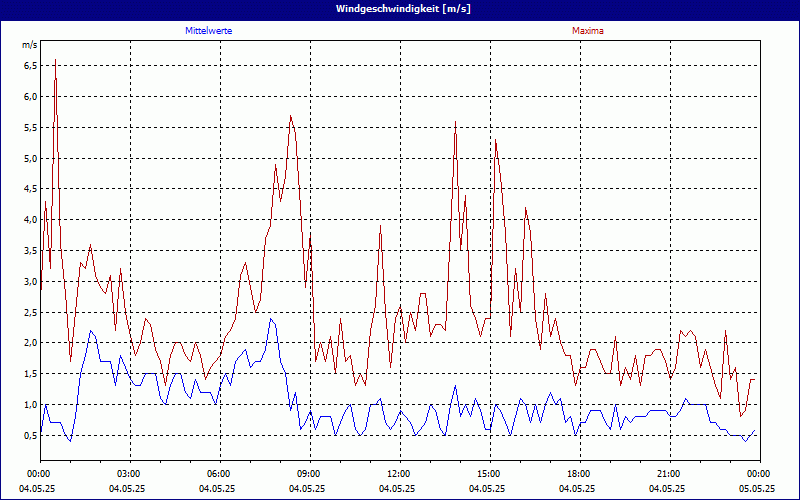Click the 0,5 y-axis tick label
800x500 pixels.
tap(30, 435)
